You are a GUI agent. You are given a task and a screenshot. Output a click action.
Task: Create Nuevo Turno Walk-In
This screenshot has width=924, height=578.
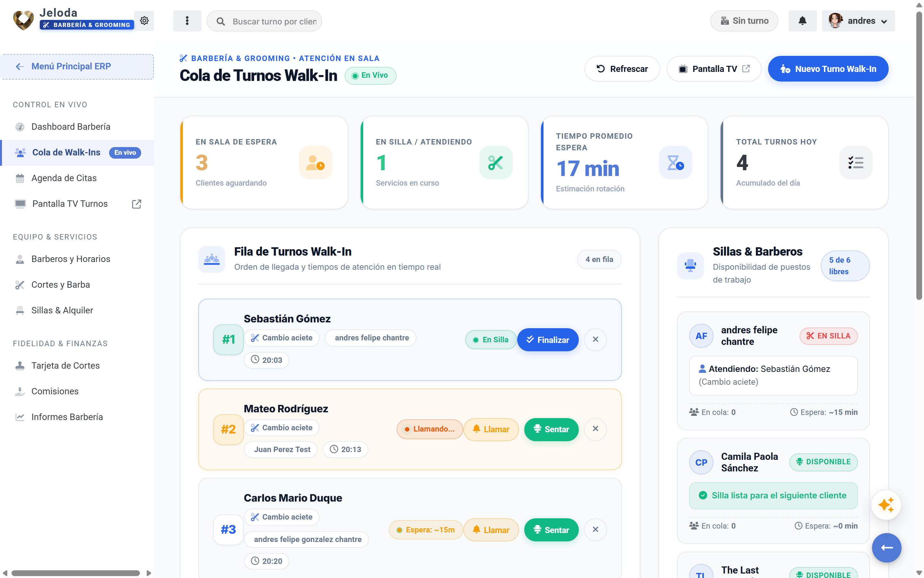[828, 69]
